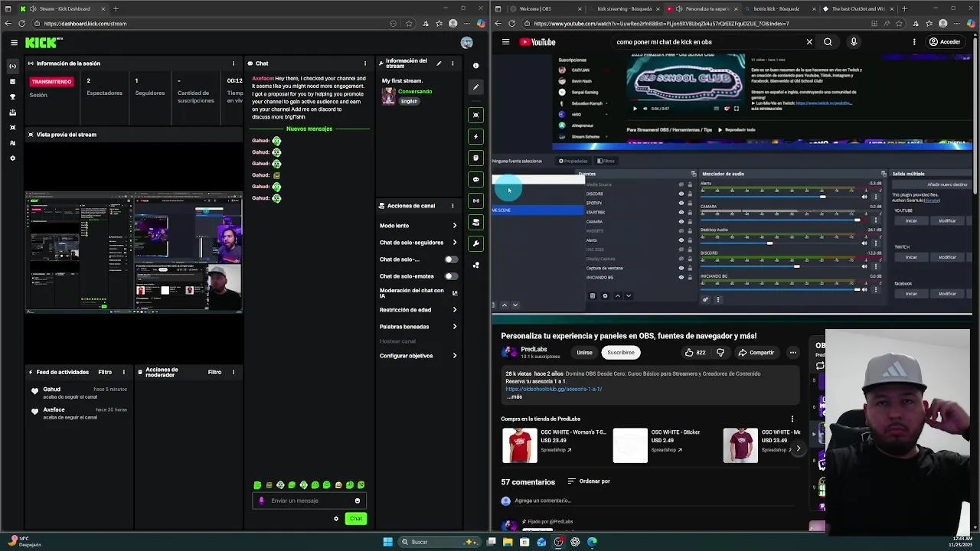This screenshot has height=551, width=980.
Task: Click the chat bubble icon in Kick right toolbar
Action: [475, 179]
